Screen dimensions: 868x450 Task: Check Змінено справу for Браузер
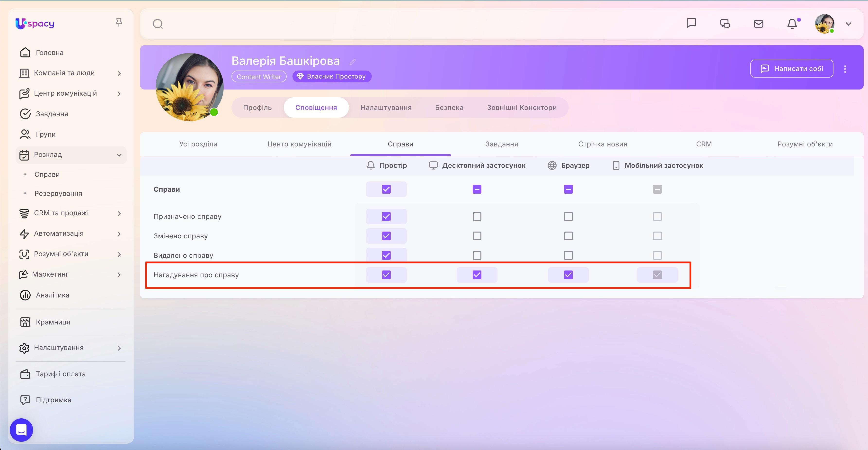[x=568, y=236]
